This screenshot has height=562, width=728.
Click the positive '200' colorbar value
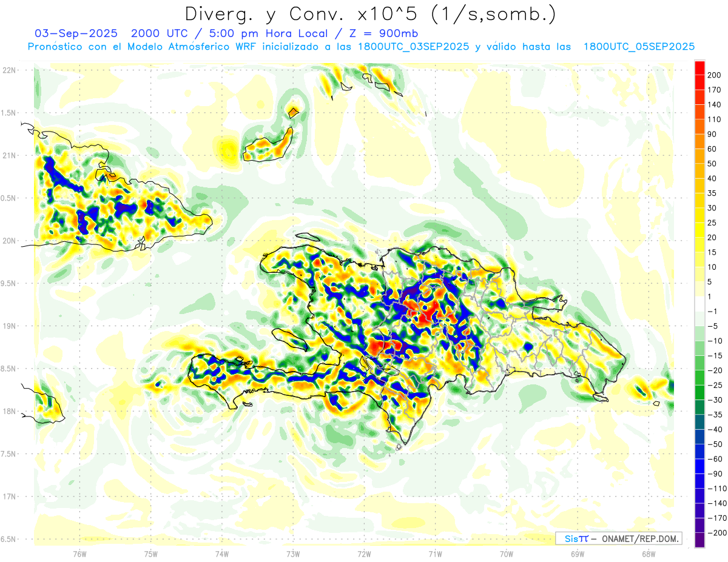pyautogui.click(x=715, y=75)
